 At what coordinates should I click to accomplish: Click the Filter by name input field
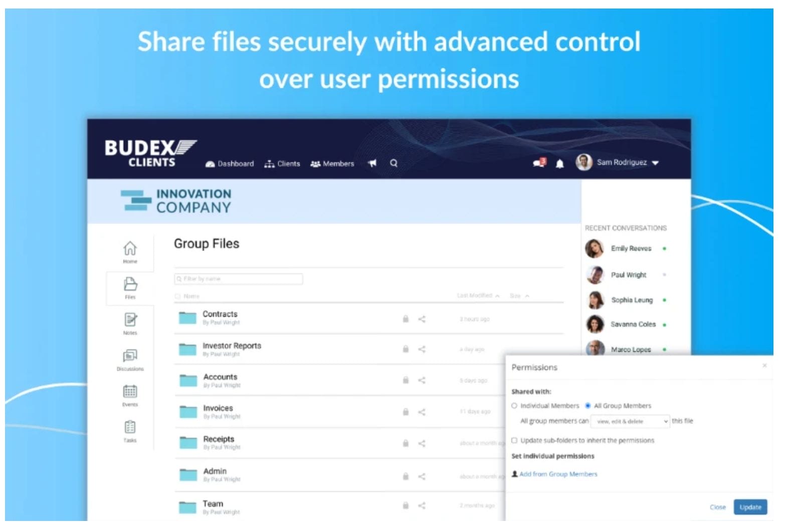click(239, 279)
